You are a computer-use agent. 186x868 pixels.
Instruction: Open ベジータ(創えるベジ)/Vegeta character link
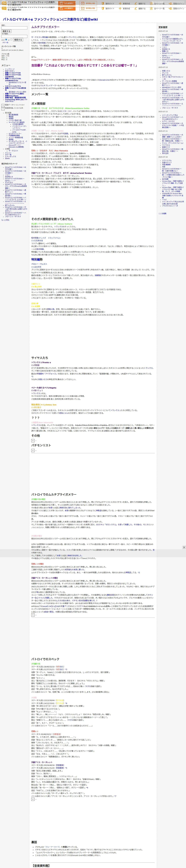point(44,388)
